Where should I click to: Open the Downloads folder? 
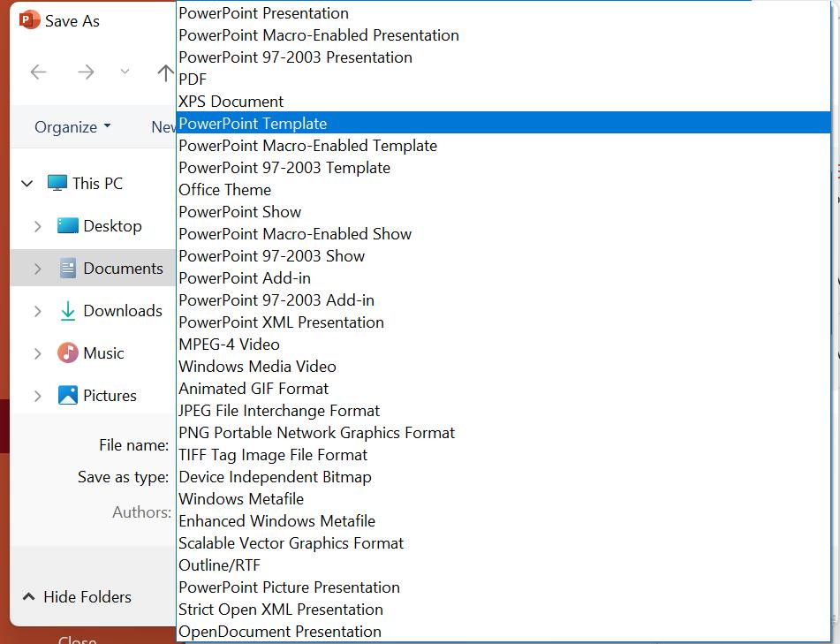(112, 310)
